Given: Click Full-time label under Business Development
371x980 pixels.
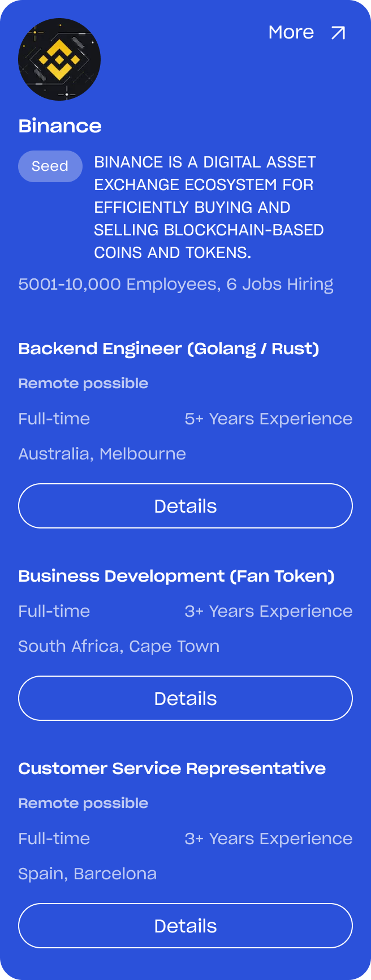Looking at the screenshot, I should tap(54, 611).
